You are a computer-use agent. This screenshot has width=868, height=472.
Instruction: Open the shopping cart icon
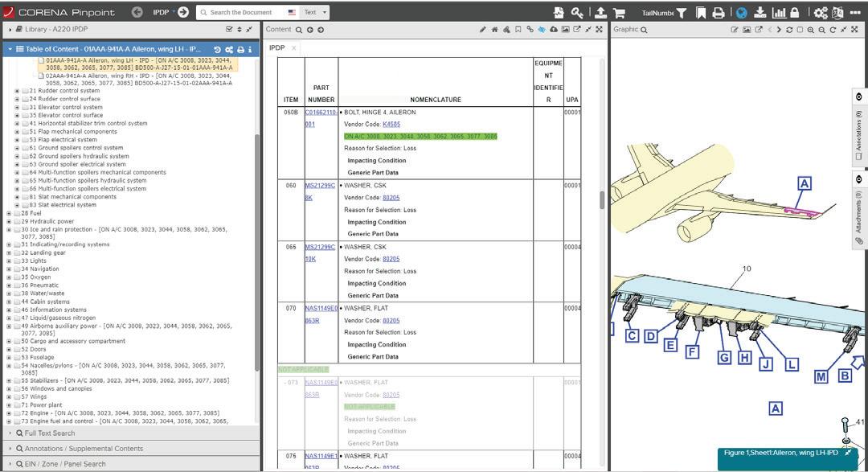(x=620, y=12)
